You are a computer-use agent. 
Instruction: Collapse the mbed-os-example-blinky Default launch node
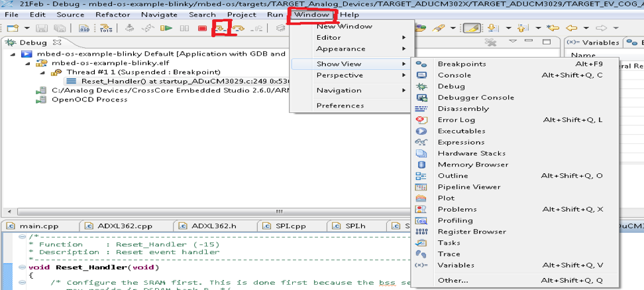[13, 54]
